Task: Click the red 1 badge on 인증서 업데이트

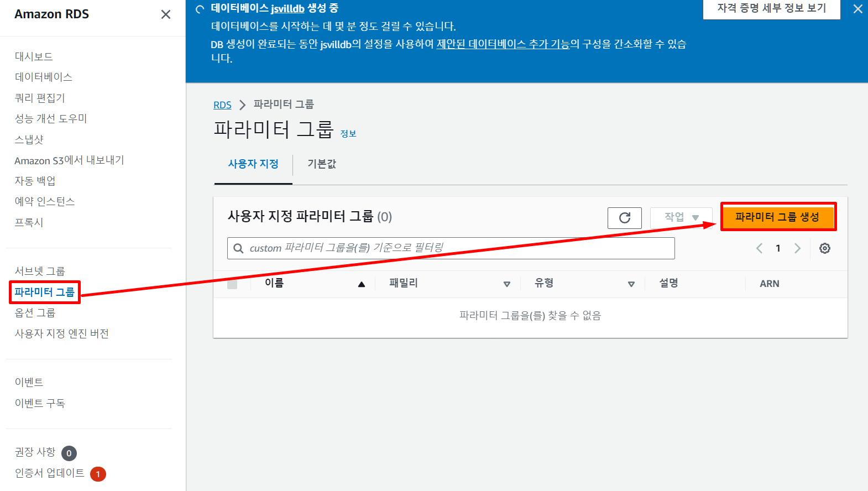Action: pos(98,474)
